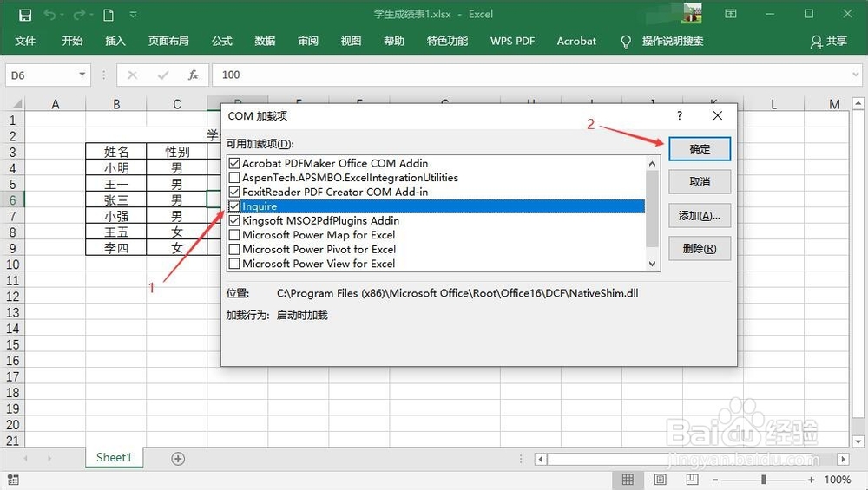Click the 确定 button in the COM dialog
This screenshot has width=868, height=490.
point(700,149)
